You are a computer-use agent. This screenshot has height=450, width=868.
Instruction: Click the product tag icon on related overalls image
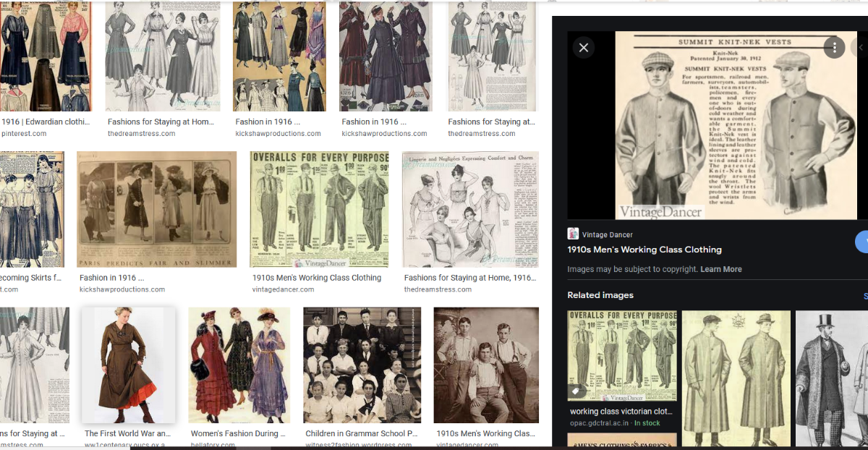click(x=577, y=391)
